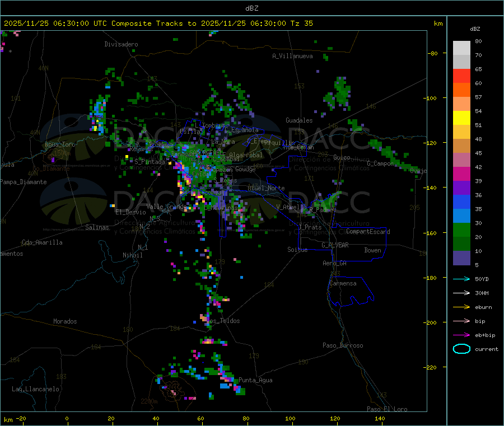The image size is (504, 426).
Task: Select the yellow 51 dBZ color swatch
Action: click(461, 118)
